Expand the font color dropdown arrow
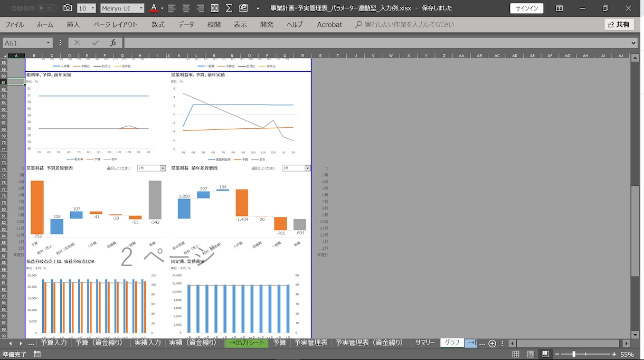Screen dimensions: 644x360 pyautogui.click(x=162, y=8)
